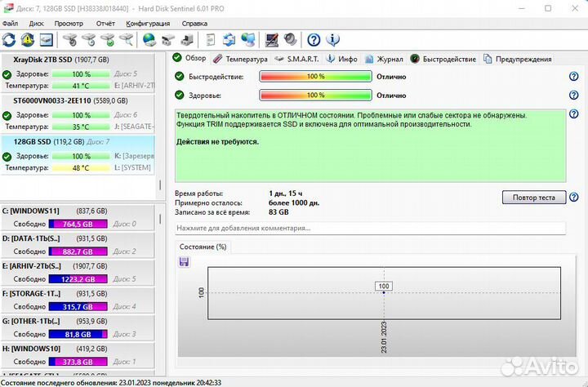The image size is (588, 387).
Task: Click the H: [WINDOWS10] volume entry
Action: point(78,355)
